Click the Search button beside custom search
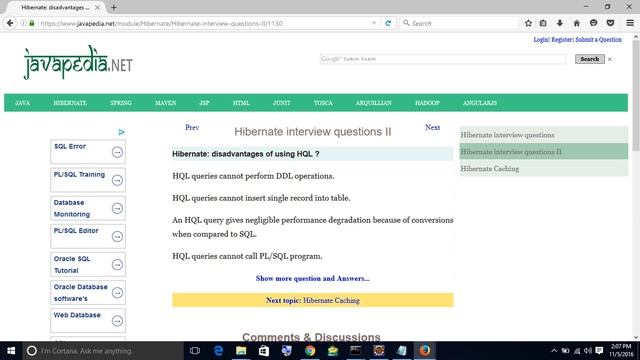 (590, 59)
